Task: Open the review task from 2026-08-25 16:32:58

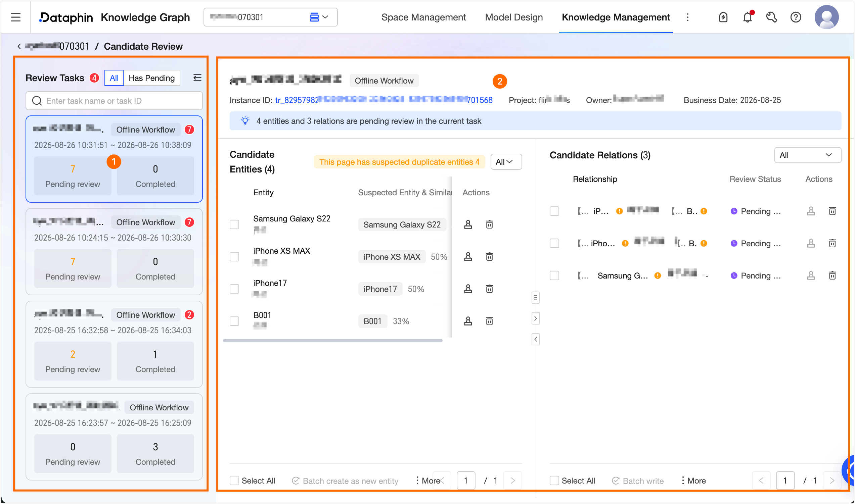Action: point(114,345)
